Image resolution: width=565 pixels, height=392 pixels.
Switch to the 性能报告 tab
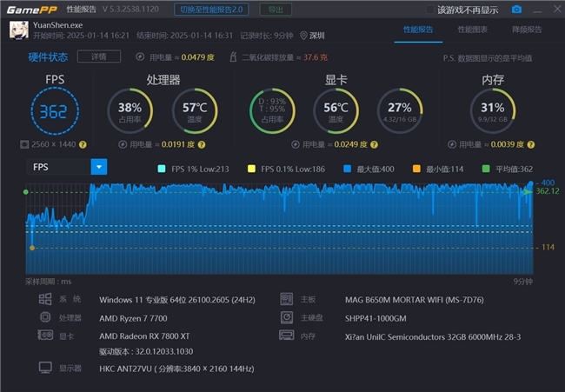(418, 30)
